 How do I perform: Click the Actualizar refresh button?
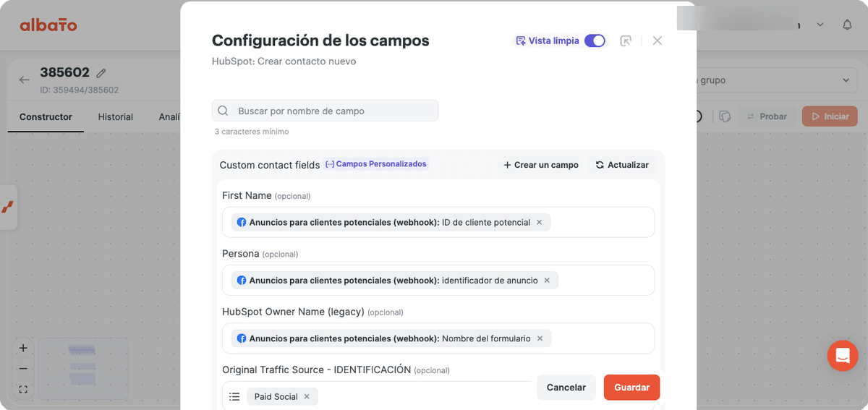point(622,165)
